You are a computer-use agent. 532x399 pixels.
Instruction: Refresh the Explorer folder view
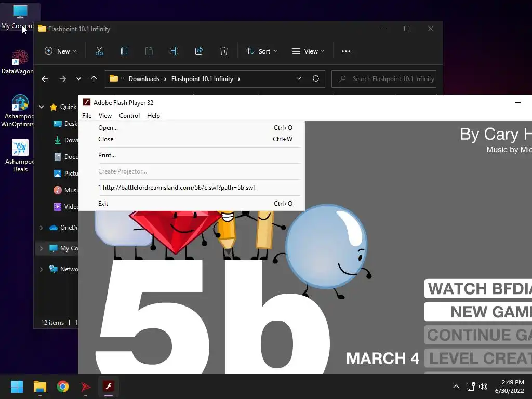315,79
